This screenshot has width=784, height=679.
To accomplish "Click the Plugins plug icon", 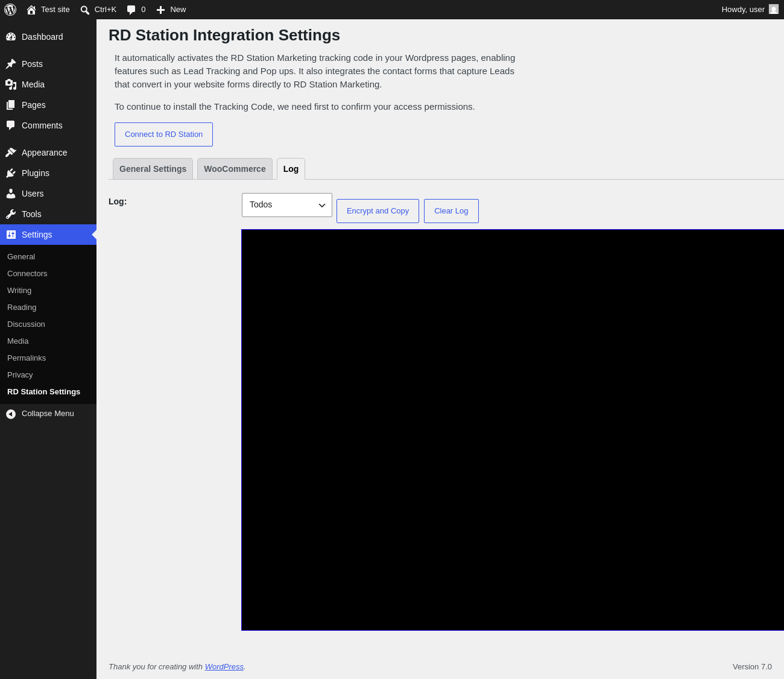I will point(11,173).
